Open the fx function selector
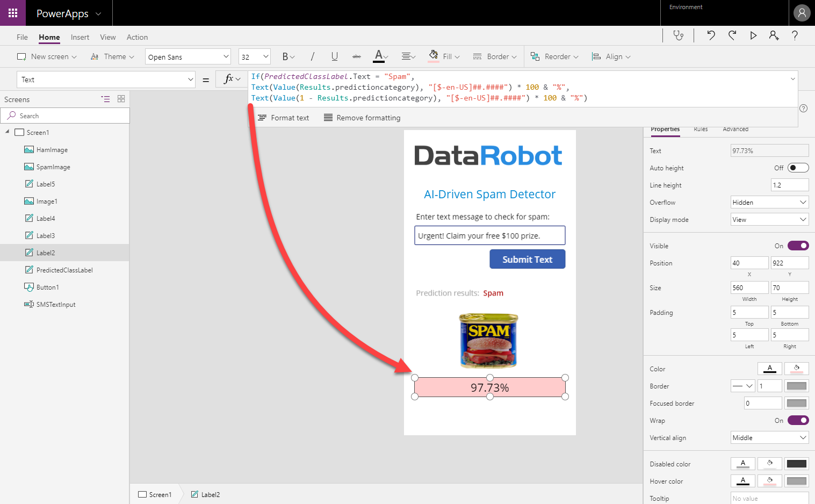The height and width of the screenshot is (504, 815). click(232, 80)
